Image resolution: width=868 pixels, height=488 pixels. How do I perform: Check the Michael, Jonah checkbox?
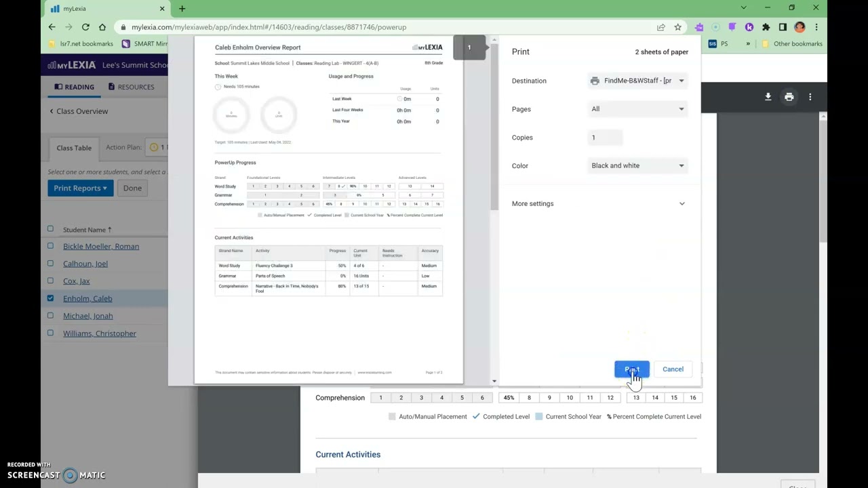point(50,315)
